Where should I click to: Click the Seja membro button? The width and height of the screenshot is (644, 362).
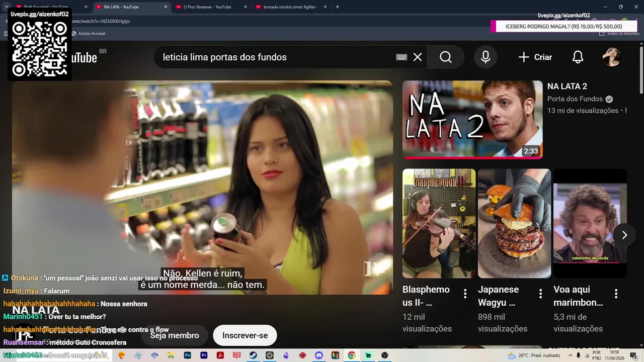click(175, 335)
